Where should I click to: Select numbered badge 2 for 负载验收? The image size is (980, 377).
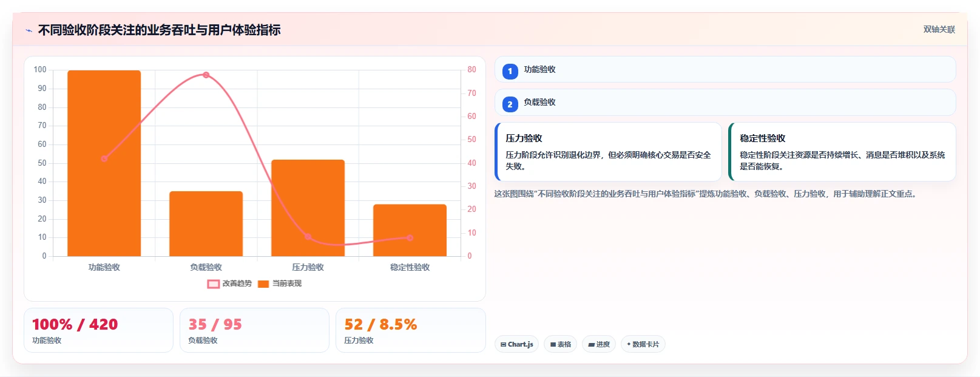[510, 104]
